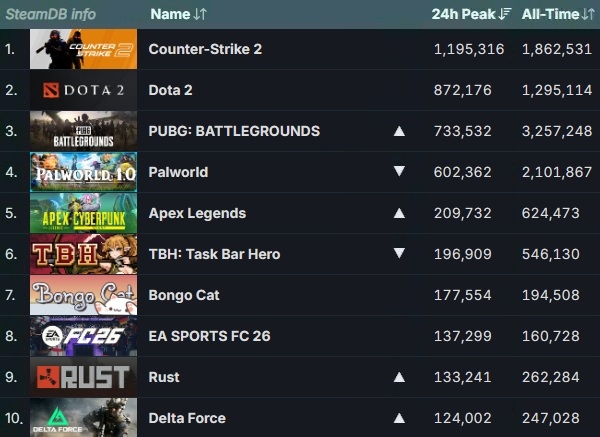
Task: Click rank number 7. for Bongo Cat
Action: pyautogui.click(x=10, y=295)
